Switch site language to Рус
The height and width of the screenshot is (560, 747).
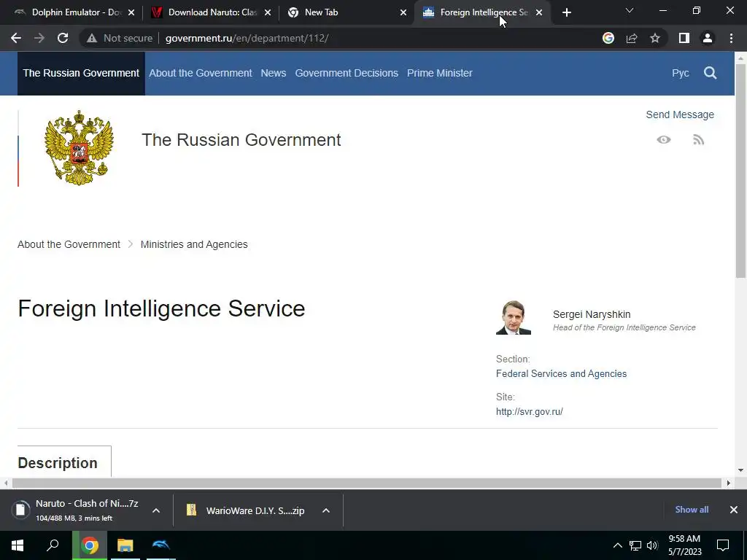[681, 74]
